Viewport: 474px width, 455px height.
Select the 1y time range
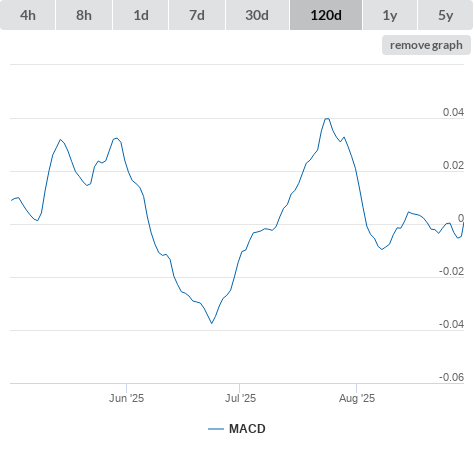click(x=390, y=15)
